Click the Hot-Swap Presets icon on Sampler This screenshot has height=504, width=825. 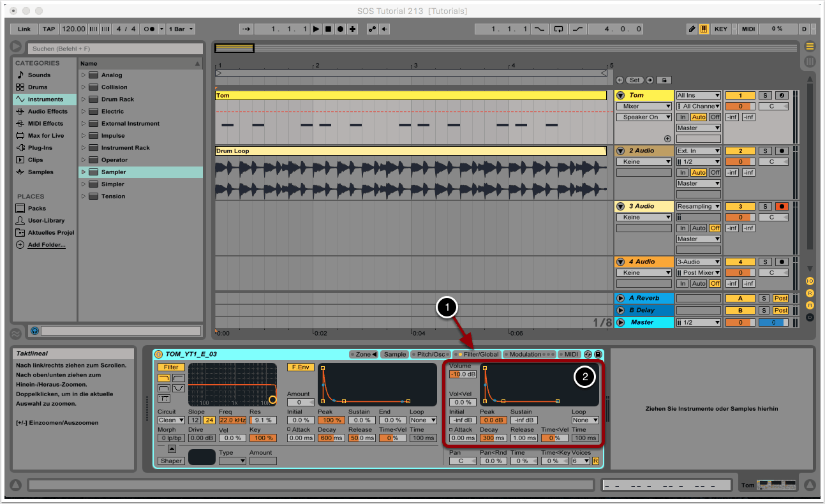pos(588,354)
